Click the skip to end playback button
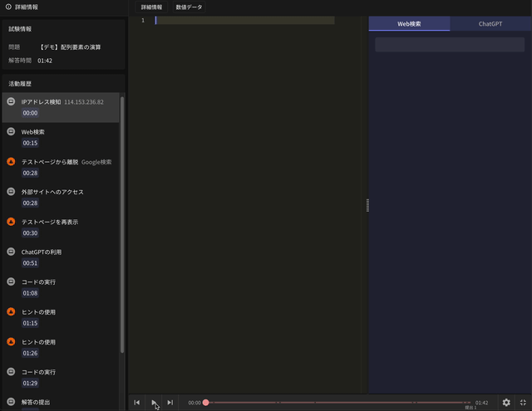Screen dimensions: 532x411 (170, 403)
